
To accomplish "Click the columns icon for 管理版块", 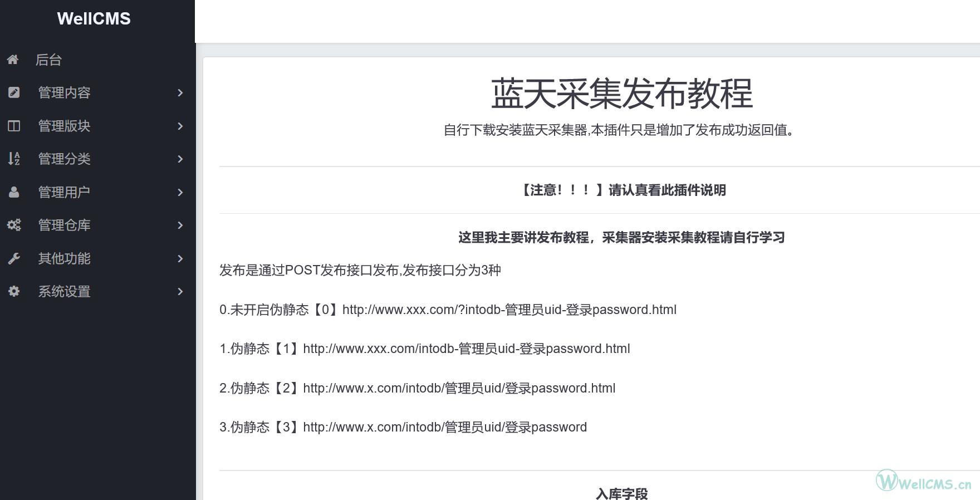I will coord(14,126).
